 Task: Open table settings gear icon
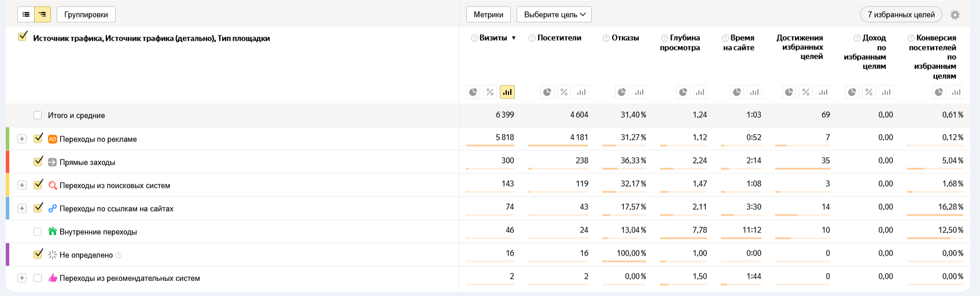click(x=955, y=15)
